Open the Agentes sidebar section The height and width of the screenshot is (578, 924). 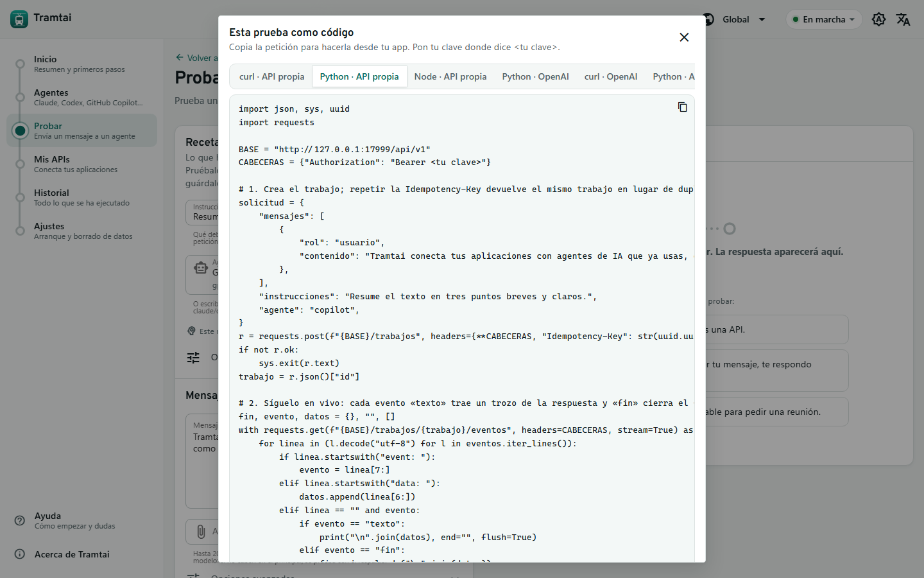(81, 97)
